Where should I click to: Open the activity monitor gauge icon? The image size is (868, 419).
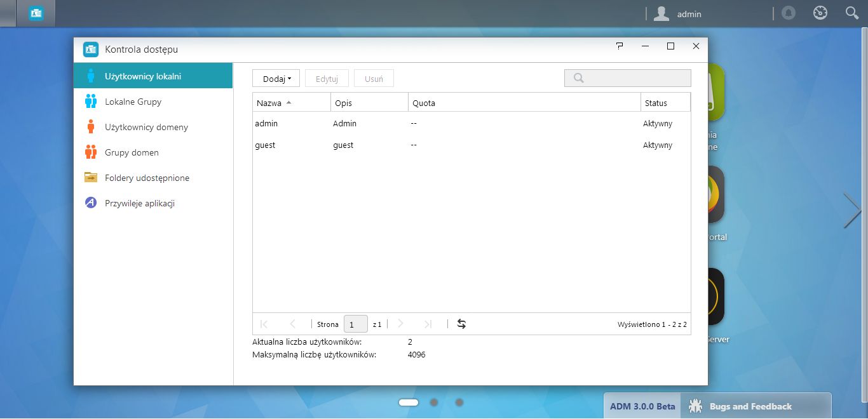pyautogui.click(x=820, y=13)
